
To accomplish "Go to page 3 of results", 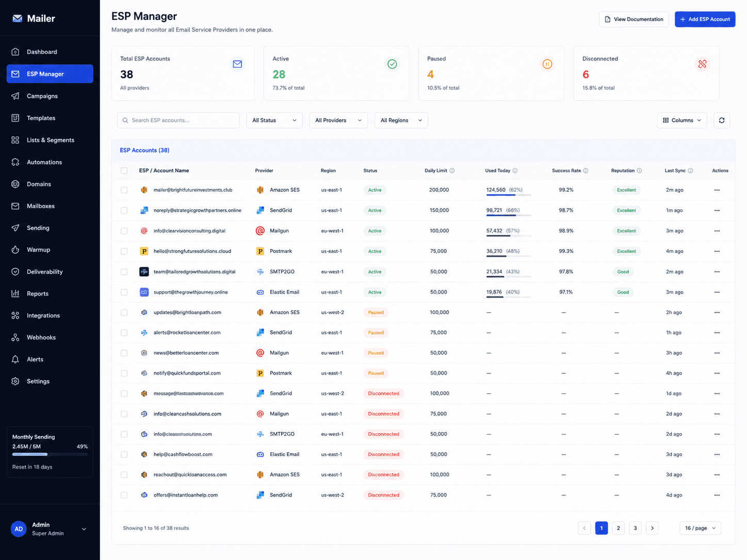I will click(635, 528).
